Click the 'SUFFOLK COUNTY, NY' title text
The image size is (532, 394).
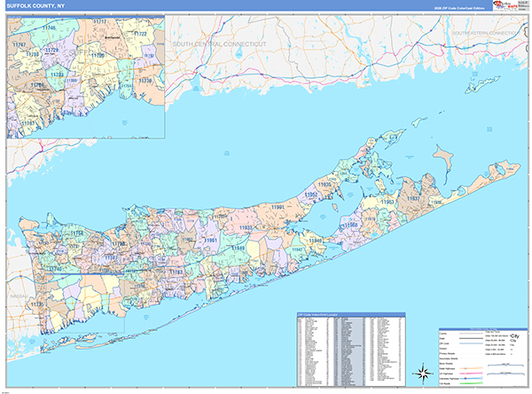pyautogui.click(x=35, y=6)
